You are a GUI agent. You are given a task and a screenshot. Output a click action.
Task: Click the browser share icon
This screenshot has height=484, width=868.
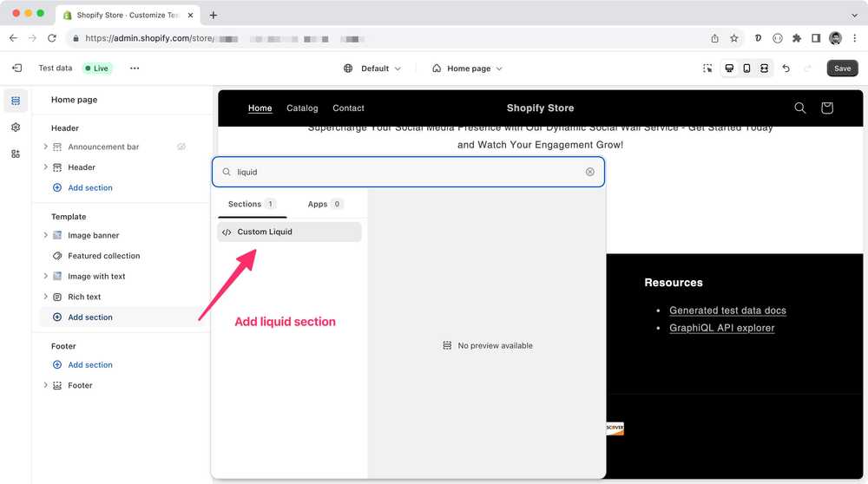[x=714, y=38]
